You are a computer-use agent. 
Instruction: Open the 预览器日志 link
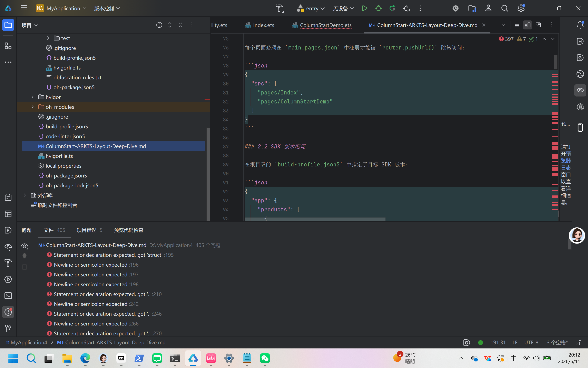tap(566, 161)
